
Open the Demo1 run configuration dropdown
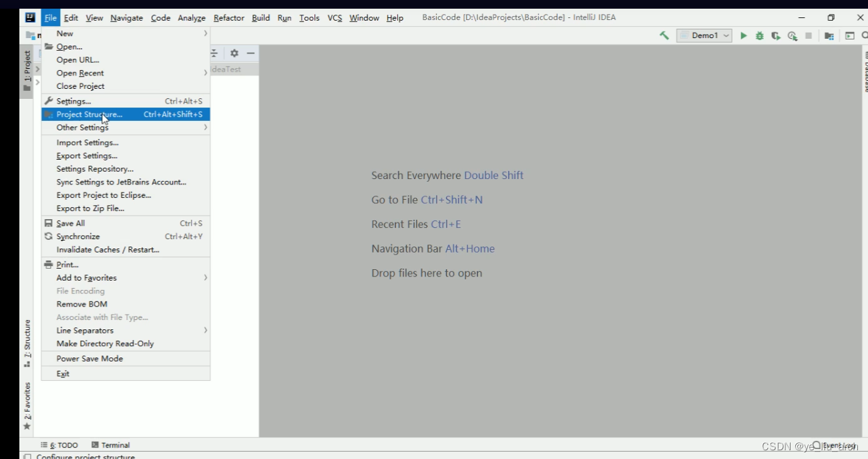(704, 35)
